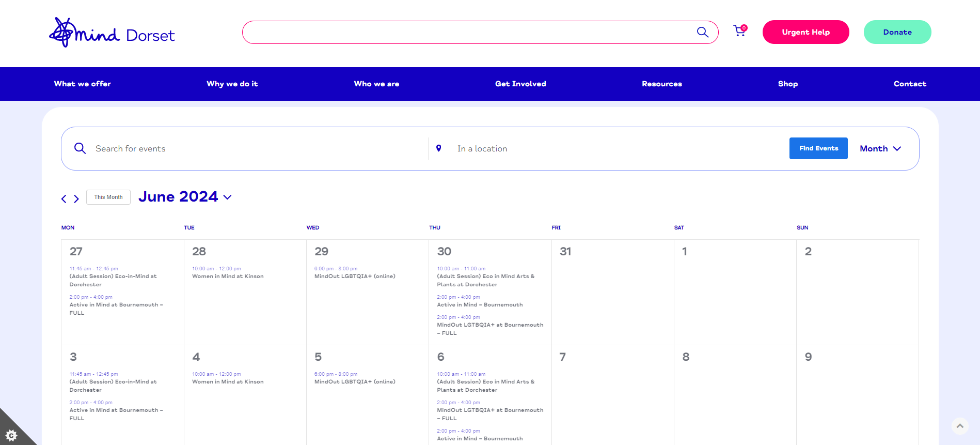Open the May 29 MindOut LGBTQIA+ online event
The image size is (980, 445).
pyautogui.click(x=355, y=277)
